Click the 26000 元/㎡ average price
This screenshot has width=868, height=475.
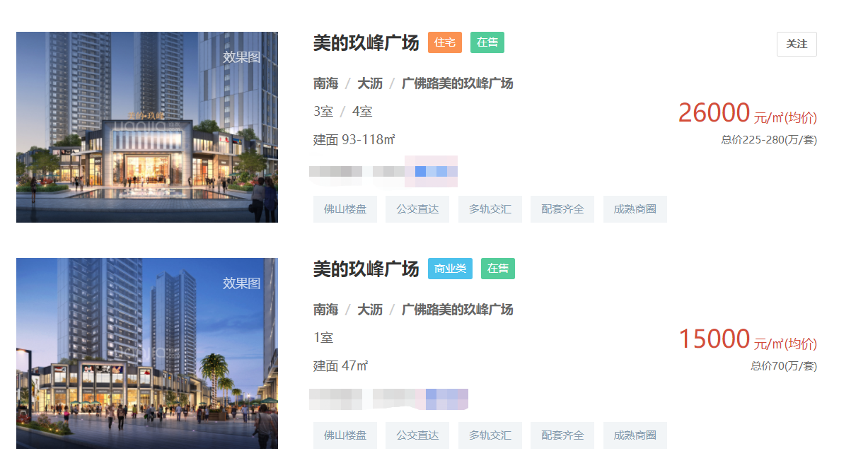(x=746, y=113)
